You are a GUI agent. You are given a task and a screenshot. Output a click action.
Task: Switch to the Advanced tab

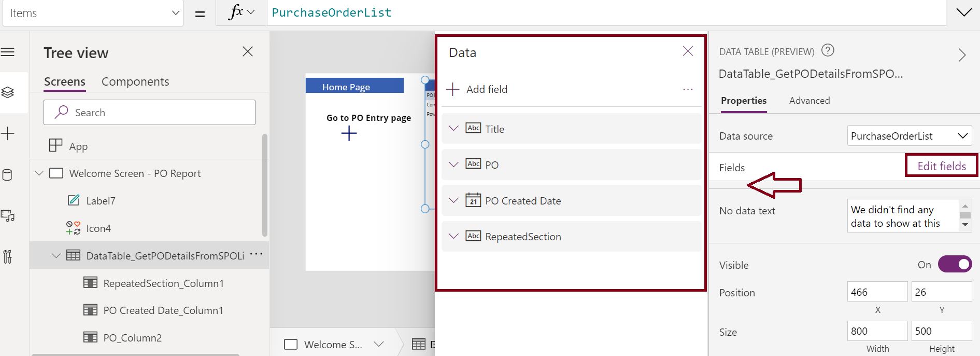tap(809, 101)
